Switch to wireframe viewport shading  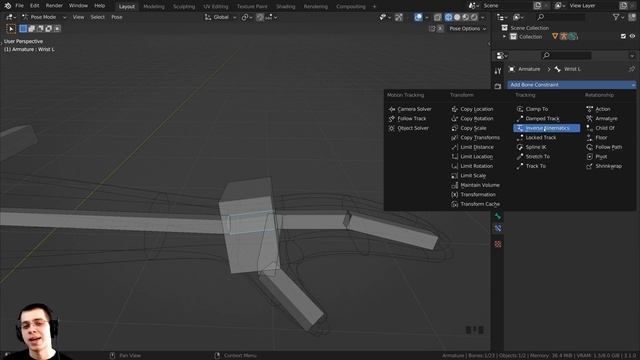click(x=449, y=17)
